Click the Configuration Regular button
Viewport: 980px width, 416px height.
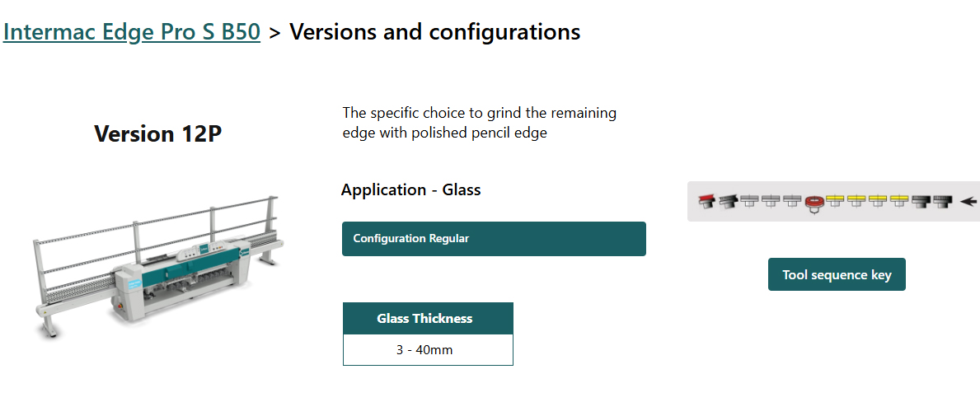click(x=494, y=239)
